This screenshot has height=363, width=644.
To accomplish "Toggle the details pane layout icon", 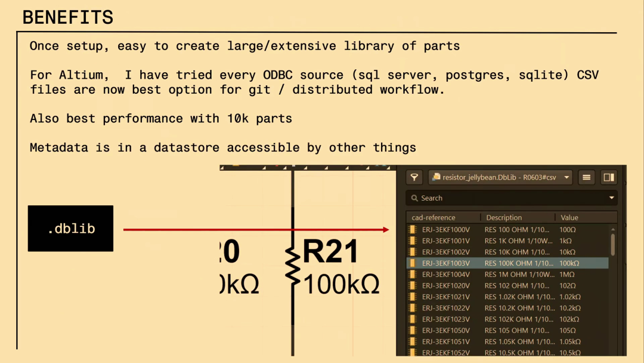I will click(x=609, y=177).
